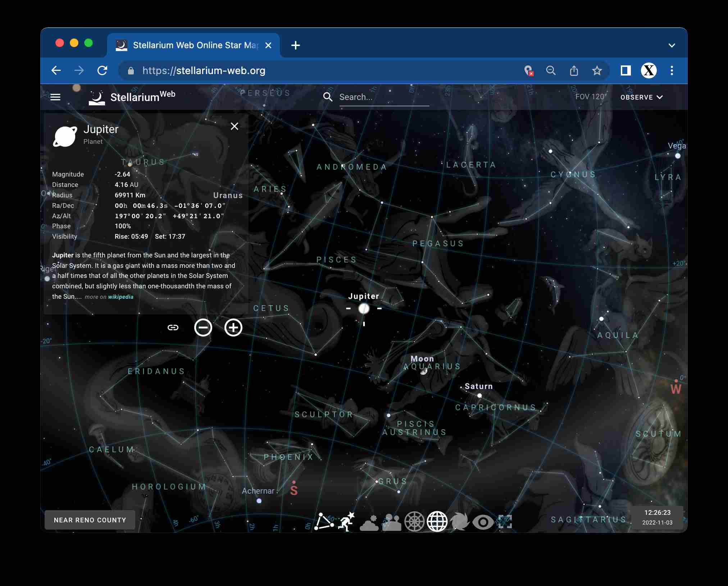Open the hamburger side menu
The image size is (728, 586).
click(x=55, y=97)
